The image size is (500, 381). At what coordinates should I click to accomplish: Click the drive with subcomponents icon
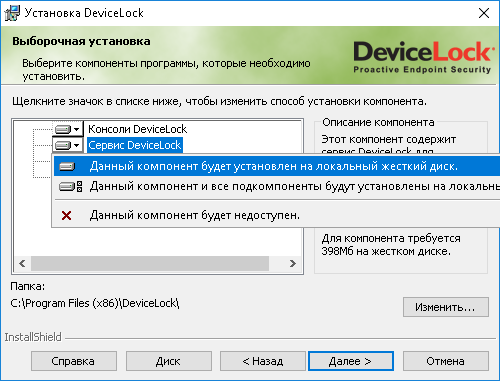click(x=70, y=186)
